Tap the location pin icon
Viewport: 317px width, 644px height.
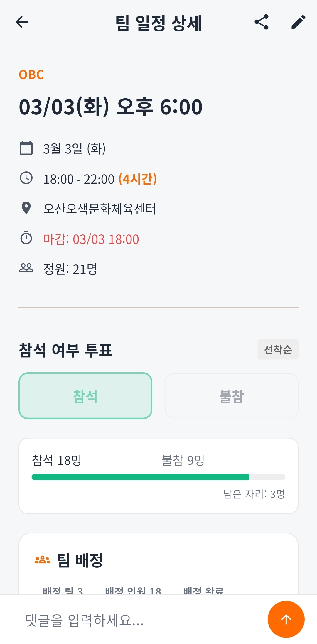pyautogui.click(x=26, y=208)
